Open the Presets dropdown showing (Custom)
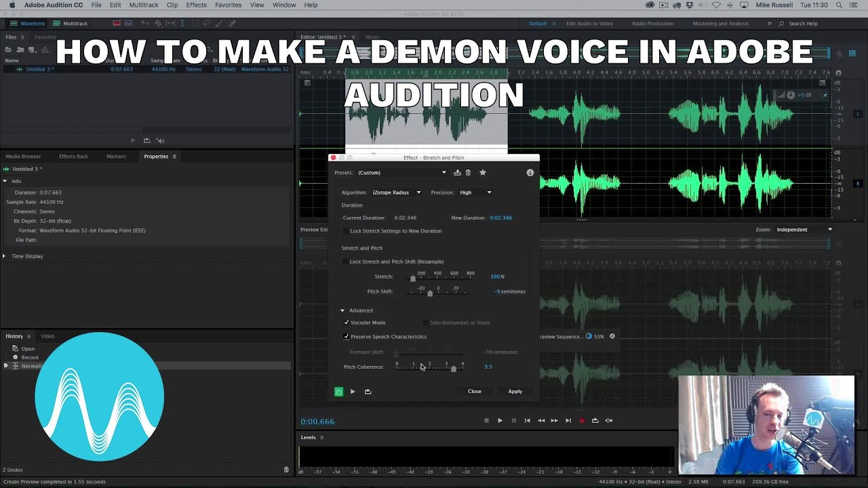This screenshot has width=868, height=488. click(x=402, y=172)
